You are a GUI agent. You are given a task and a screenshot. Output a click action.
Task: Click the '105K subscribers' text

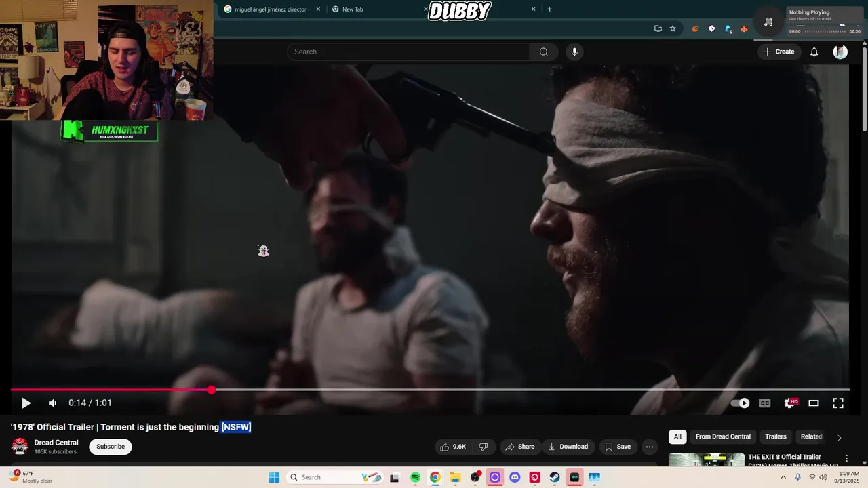56,452
